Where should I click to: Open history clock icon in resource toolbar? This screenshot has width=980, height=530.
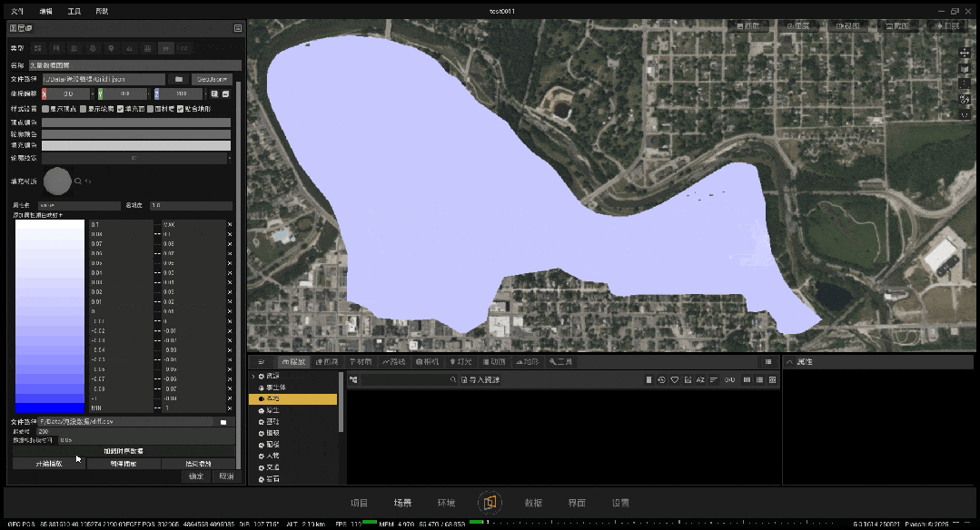click(x=661, y=379)
